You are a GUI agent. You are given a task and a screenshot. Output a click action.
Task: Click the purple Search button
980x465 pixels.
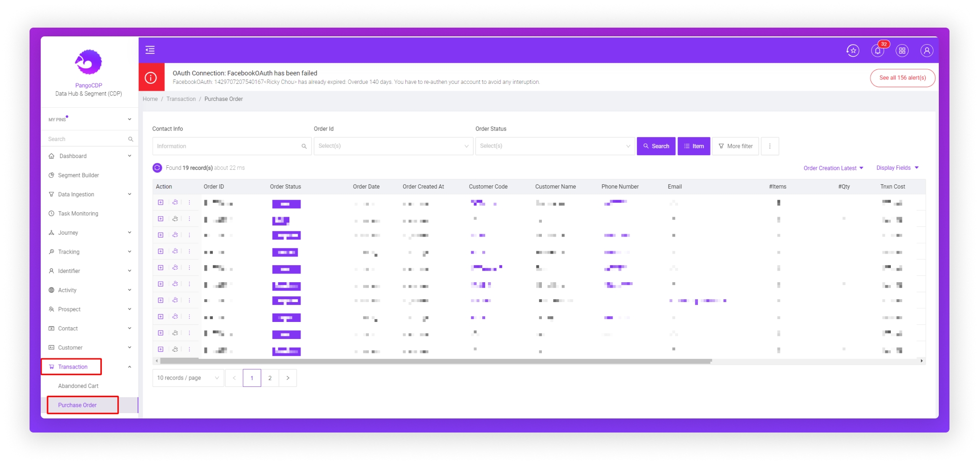(656, 146)
